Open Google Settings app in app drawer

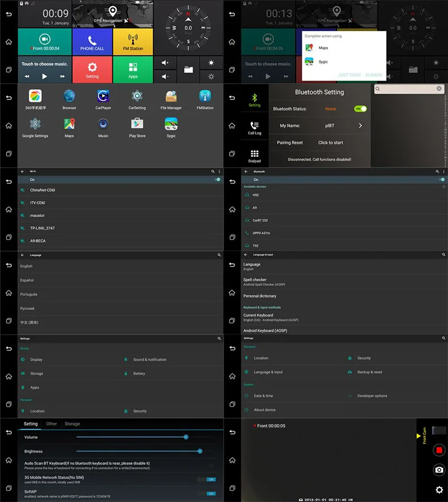(x=35, y=127)
